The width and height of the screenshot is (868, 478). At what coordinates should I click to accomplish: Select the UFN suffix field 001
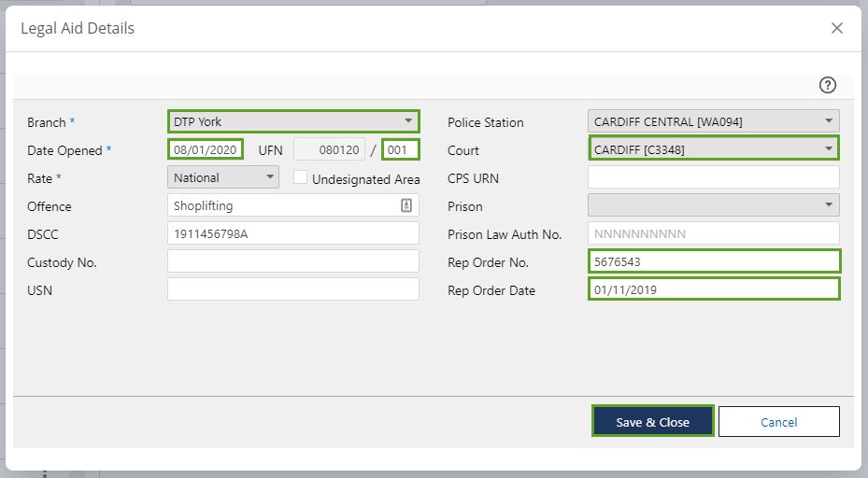point(401,149)
